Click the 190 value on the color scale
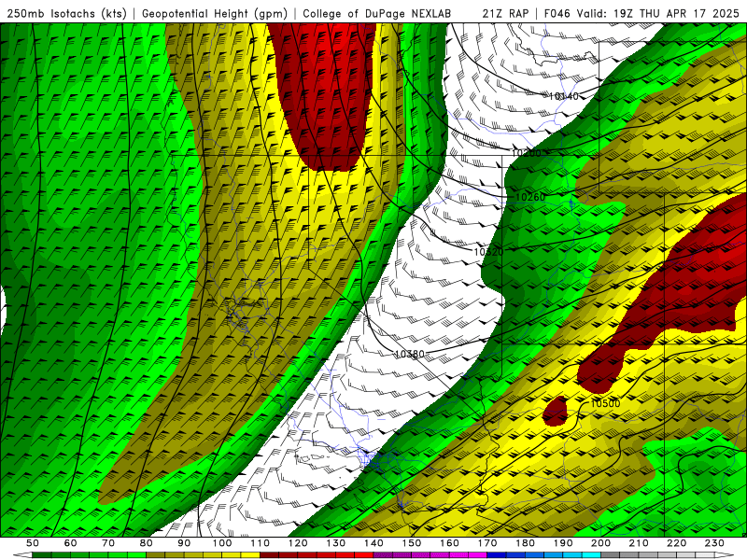This screenshot has height=560, width=747. coord(563,543)
